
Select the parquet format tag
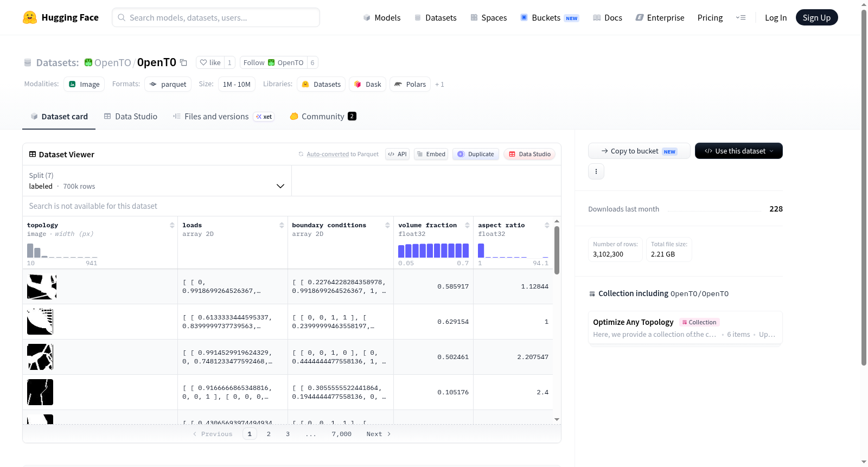click(168, 84)
